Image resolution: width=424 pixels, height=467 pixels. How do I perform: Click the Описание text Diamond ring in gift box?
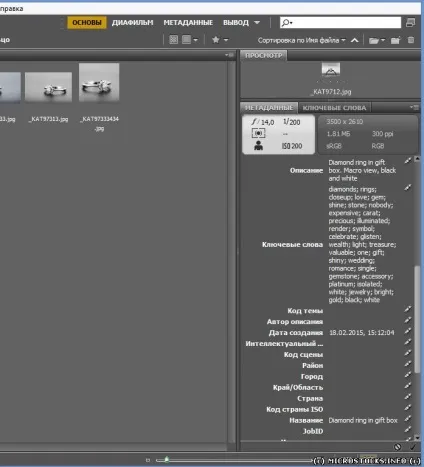pos(362,170)
